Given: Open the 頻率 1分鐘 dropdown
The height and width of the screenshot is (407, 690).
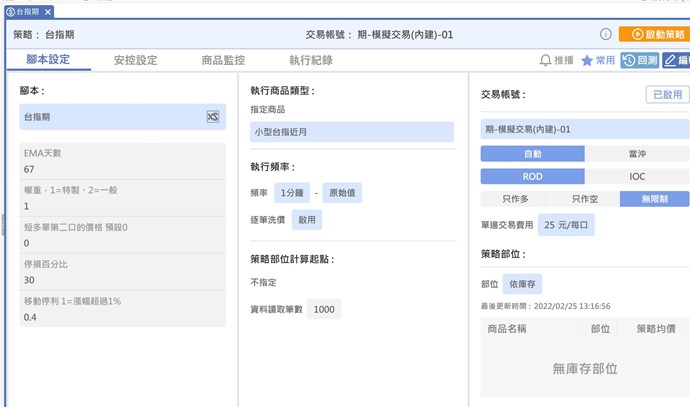Looking at the screenshot, I should click(x=290, y=192).
